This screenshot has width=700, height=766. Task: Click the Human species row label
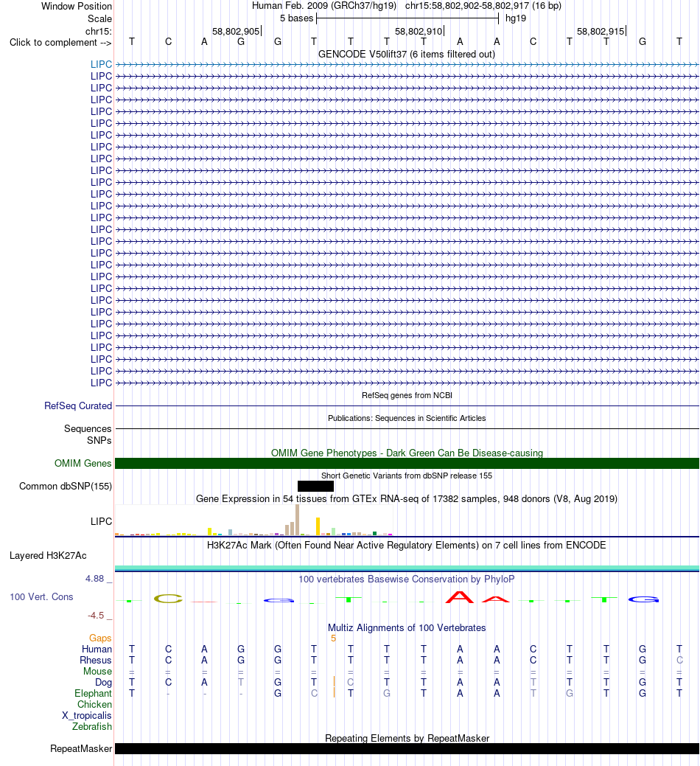tap(97, 649)
